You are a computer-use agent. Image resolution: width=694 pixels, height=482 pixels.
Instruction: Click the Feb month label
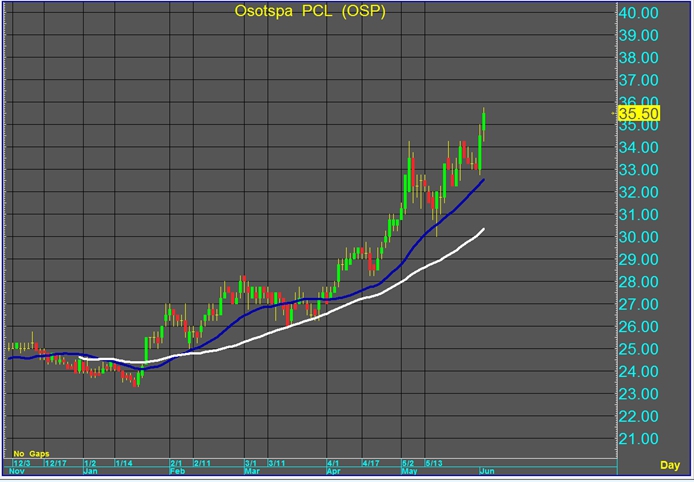(x=177, y=471)
